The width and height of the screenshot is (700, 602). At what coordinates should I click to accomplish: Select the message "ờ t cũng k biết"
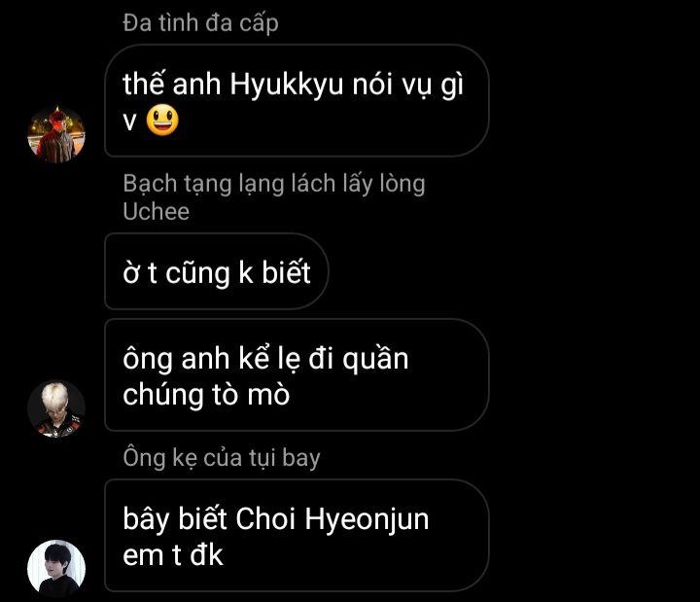pos(217,271)
